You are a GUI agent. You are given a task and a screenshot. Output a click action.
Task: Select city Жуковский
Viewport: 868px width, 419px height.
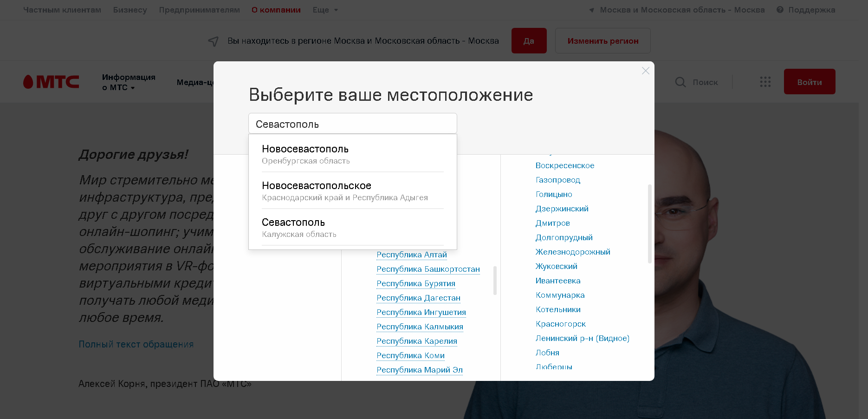point(557,266)
